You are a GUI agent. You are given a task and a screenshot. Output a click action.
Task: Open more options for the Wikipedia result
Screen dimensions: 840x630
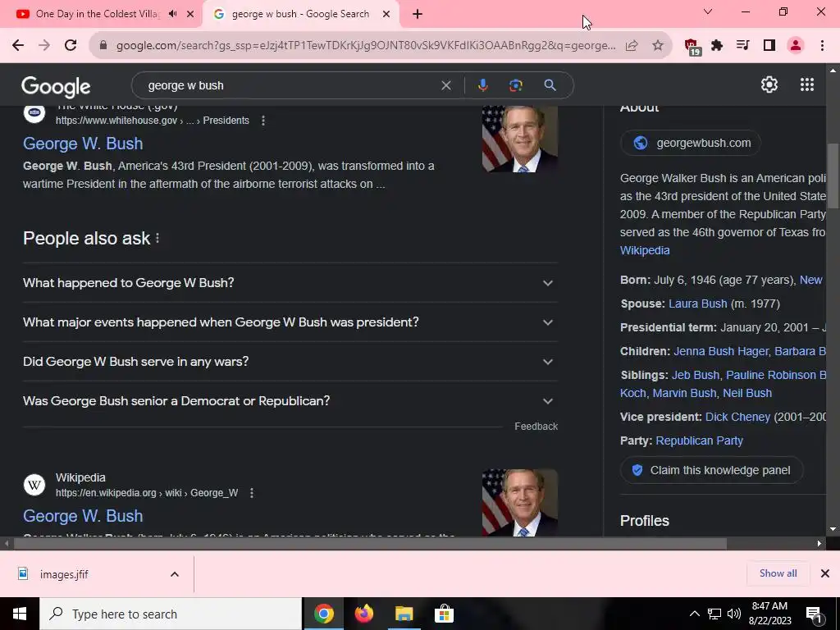click(252, 493)
